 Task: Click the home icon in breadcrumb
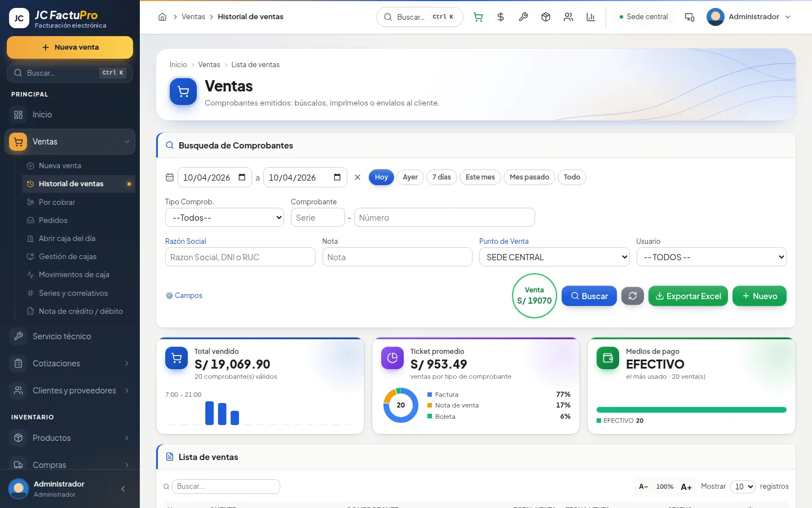[x=162, y=17]
